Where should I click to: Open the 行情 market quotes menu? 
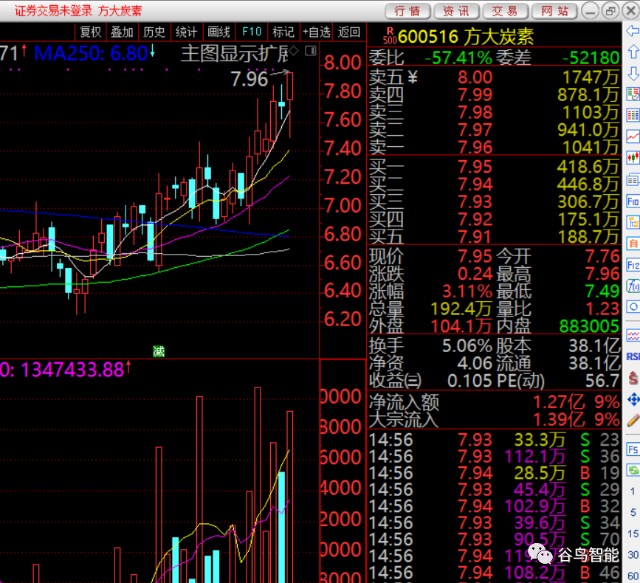click(407, 11)
